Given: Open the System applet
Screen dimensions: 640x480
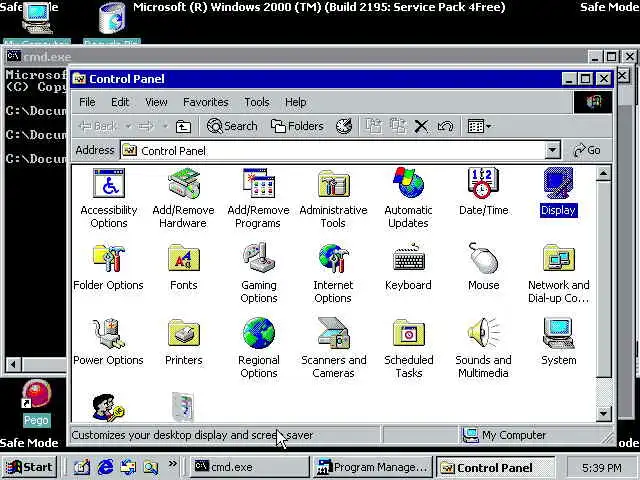Looking at the screenshot, I should 558,342.
